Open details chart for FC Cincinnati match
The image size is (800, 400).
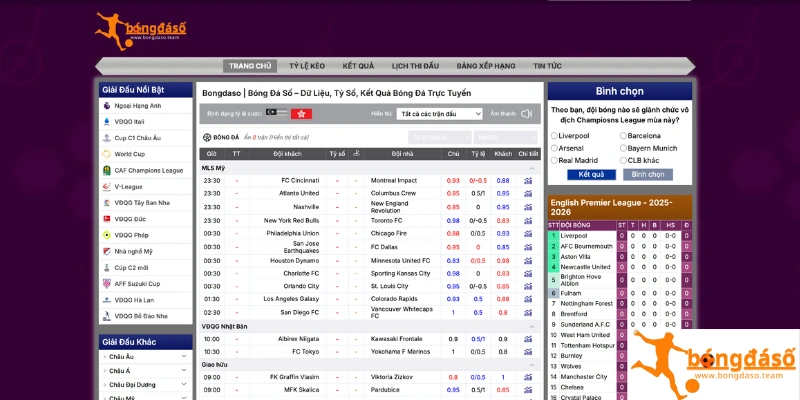tap(528, 180)
